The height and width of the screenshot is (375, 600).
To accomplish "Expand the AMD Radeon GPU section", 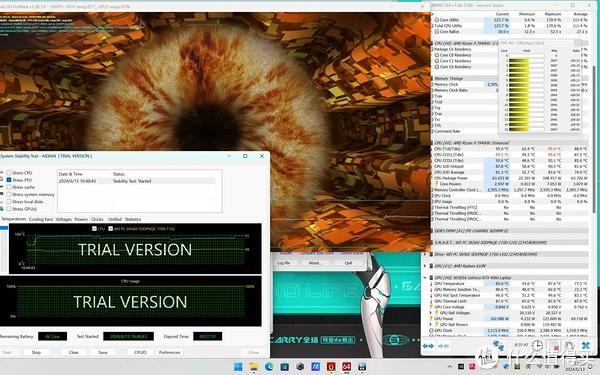I will 425,266.
